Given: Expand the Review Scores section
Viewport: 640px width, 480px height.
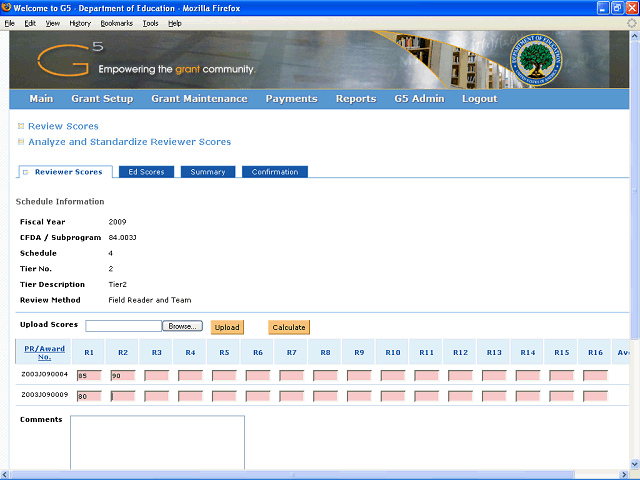Looking at the screenshot, I should click(x=21, y=127).
